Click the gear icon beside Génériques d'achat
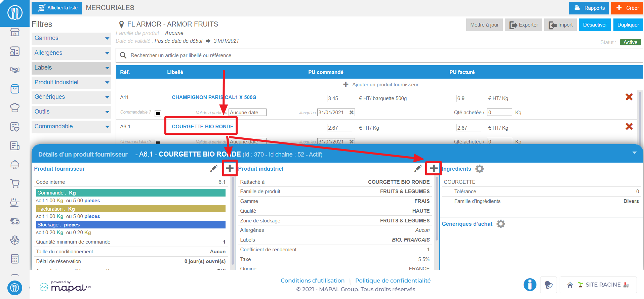The height and width of the screenshot is (299, 644). click(x=501, y=224)
